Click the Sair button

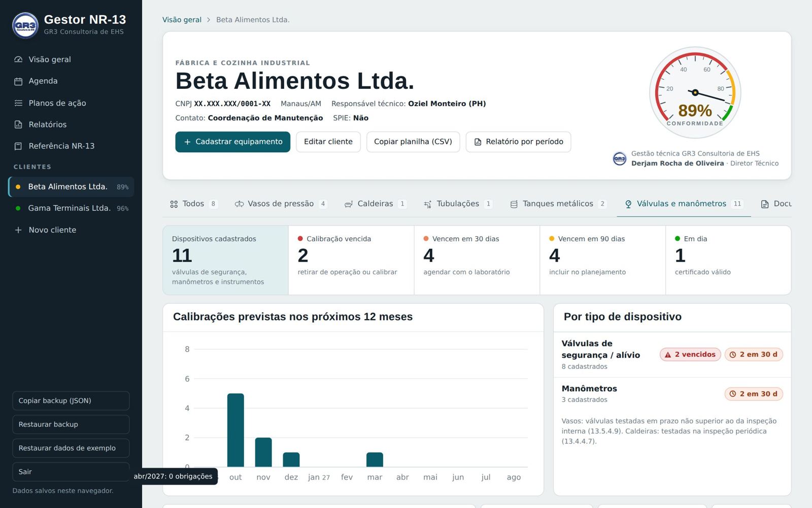point(71,472)
